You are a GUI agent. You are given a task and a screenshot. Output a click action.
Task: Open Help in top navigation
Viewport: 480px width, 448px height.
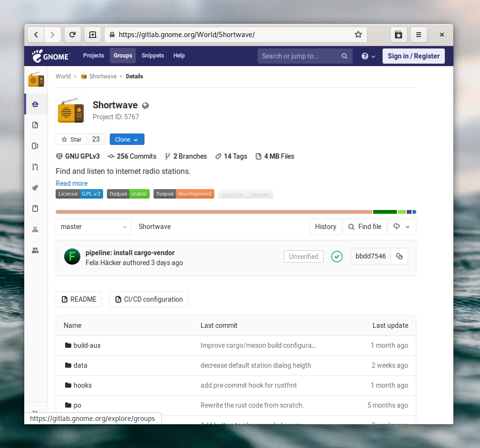pos(179,56)
